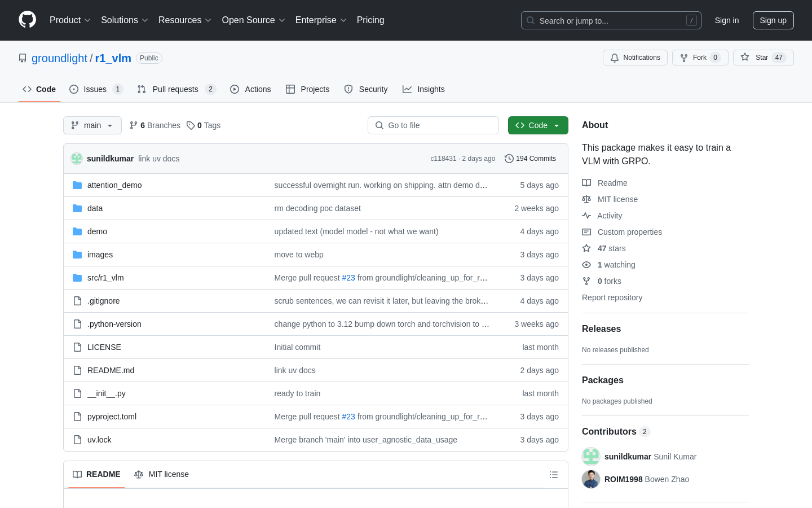812x508 pixels.
Task: Open the MIT license link in About
Action: 610,199
